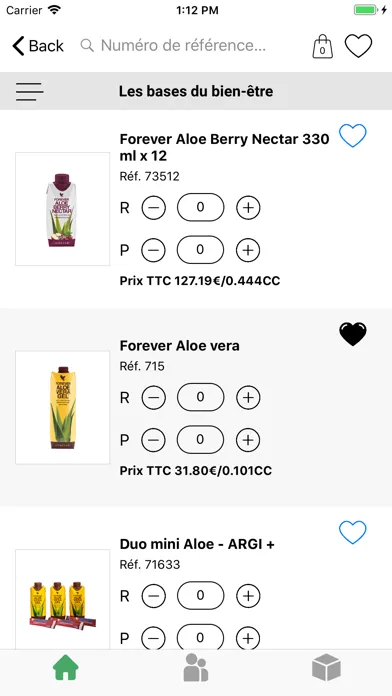This screenshot has width=392, height=696.
Task: Open the box package tab
Action: tap(326, 667)
